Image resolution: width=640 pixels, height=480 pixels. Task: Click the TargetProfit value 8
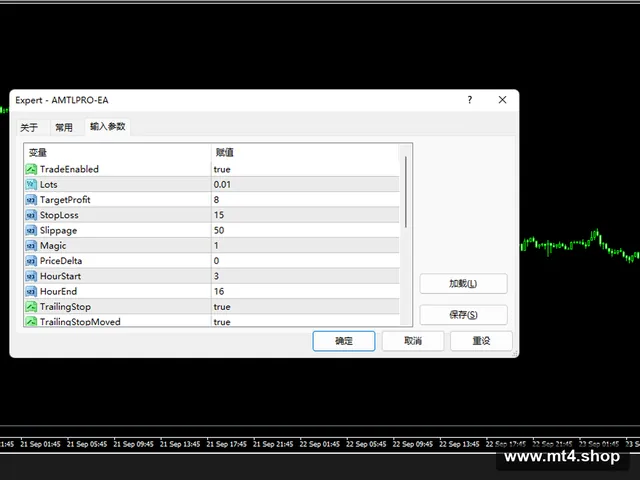[x=216, y=200]
